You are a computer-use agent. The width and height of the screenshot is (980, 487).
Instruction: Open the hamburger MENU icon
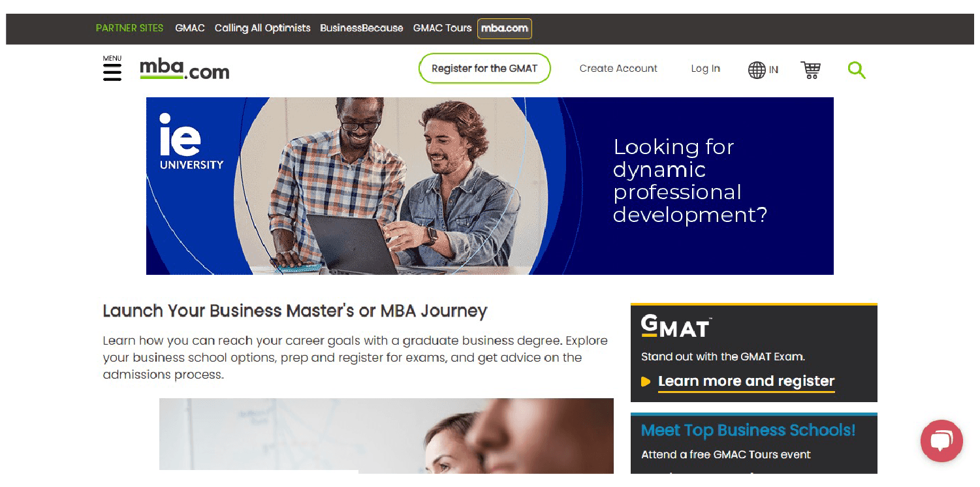(x=112, y=69)
